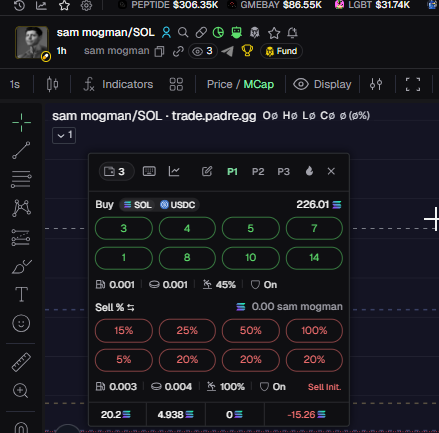The width and height of the screenshot is (439, 433).
Task: Click the Sell Init. link
Action: click(324, 387)
